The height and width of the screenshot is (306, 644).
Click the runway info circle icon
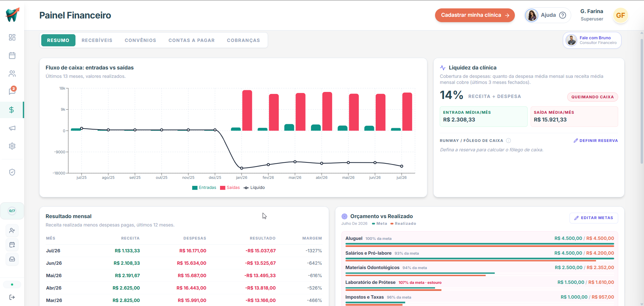tap(508, 141)
